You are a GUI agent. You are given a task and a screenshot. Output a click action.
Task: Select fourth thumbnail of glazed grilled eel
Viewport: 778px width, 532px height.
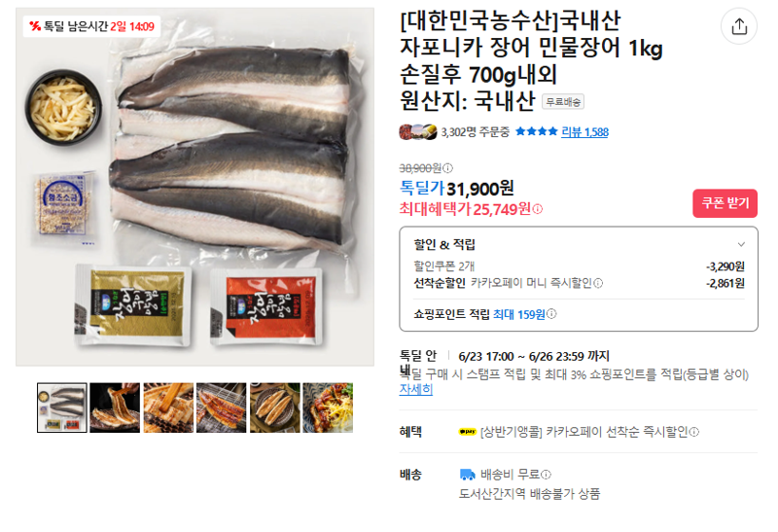pos(222,408)
